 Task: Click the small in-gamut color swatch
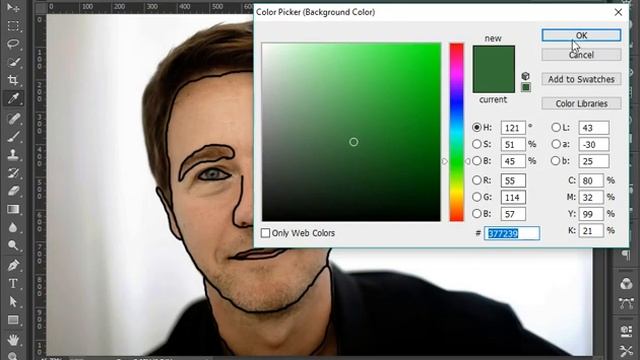[526, 87]
